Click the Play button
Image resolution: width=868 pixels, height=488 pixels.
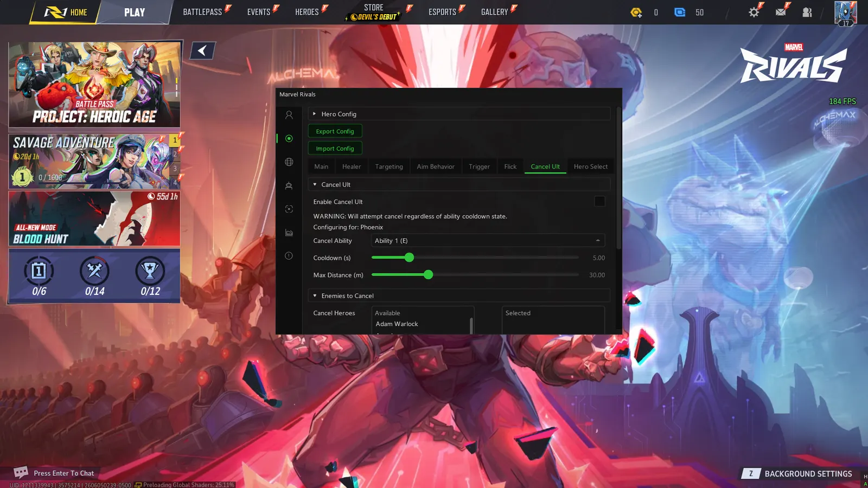135,12
